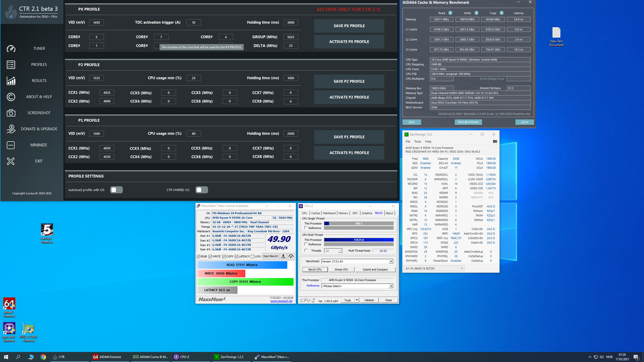Click Stress CPU button in CPU-Z
Image resolution: width=644 pixels, height=362 pixels.
[342, 269]
